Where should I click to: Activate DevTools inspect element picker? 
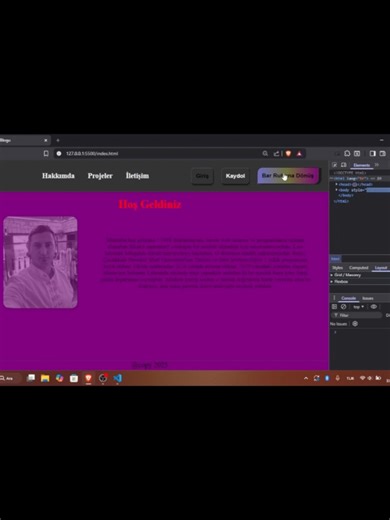click(x=334, y=165)
